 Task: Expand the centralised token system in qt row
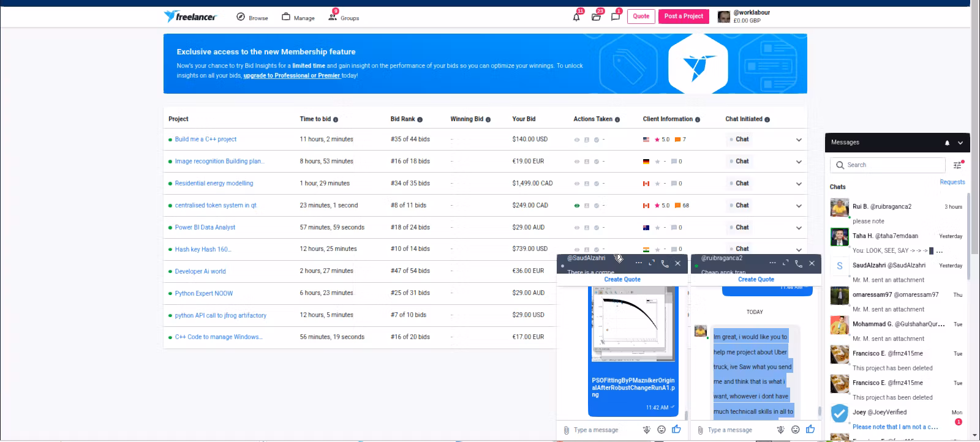tap(799, 206)
